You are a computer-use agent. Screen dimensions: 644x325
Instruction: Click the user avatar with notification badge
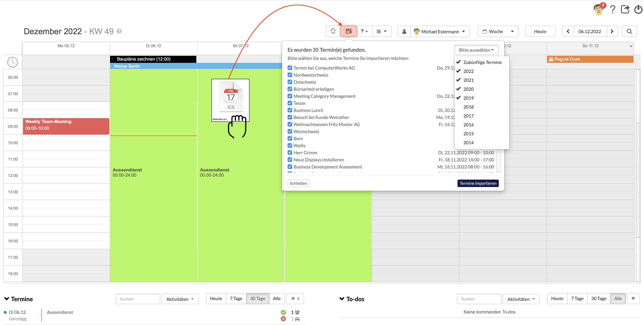tap(598, 9)
